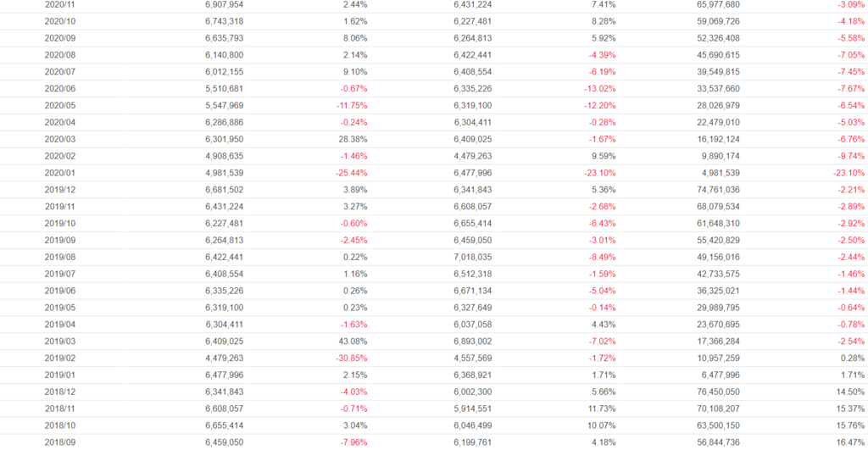
Task: Select the -30.85% value
Action: [349, 358]
